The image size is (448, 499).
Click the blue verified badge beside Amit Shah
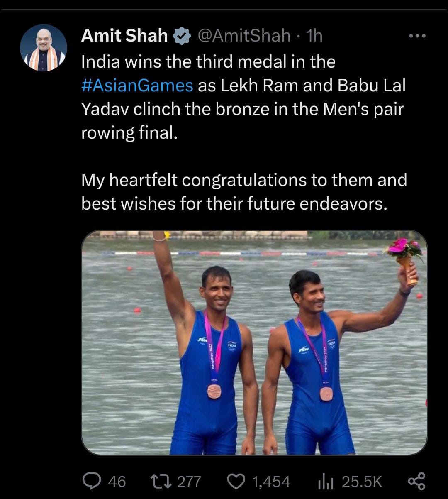tap(181, 36)
